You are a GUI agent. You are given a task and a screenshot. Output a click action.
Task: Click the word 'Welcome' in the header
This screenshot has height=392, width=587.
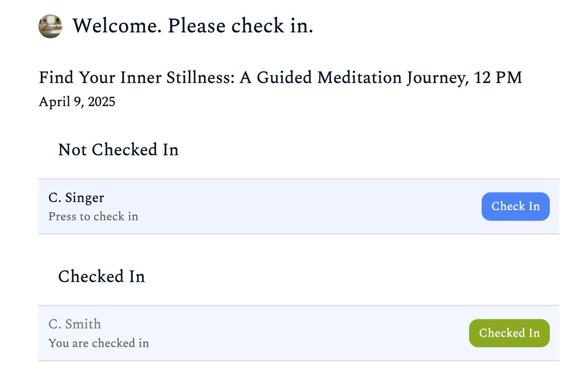coord(116,26)
